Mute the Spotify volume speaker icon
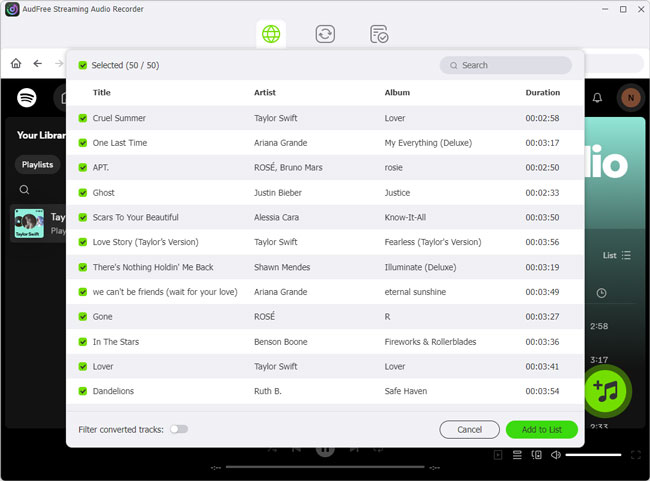The image size is (650, 481). pyautogui.click(x=555, y=455)
